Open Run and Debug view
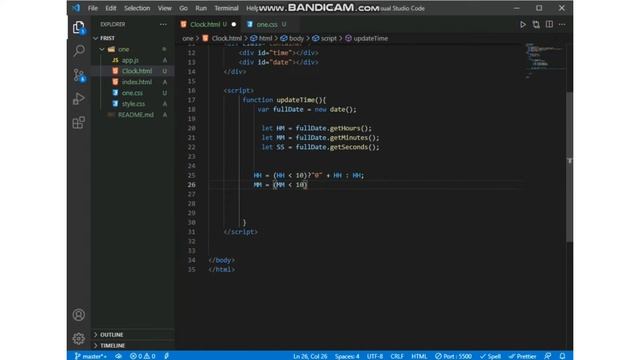 [x=79, y=99]
